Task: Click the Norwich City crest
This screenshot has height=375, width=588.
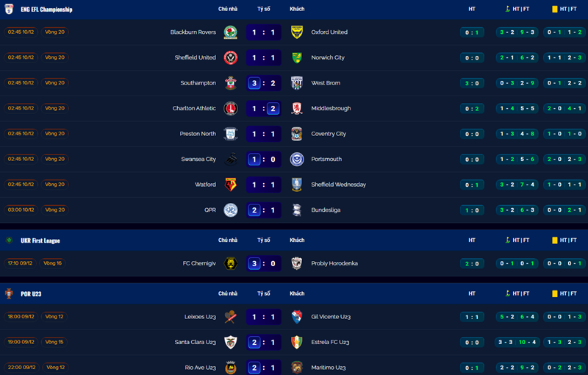Action: pyautogui.click(x=297, y=57)
